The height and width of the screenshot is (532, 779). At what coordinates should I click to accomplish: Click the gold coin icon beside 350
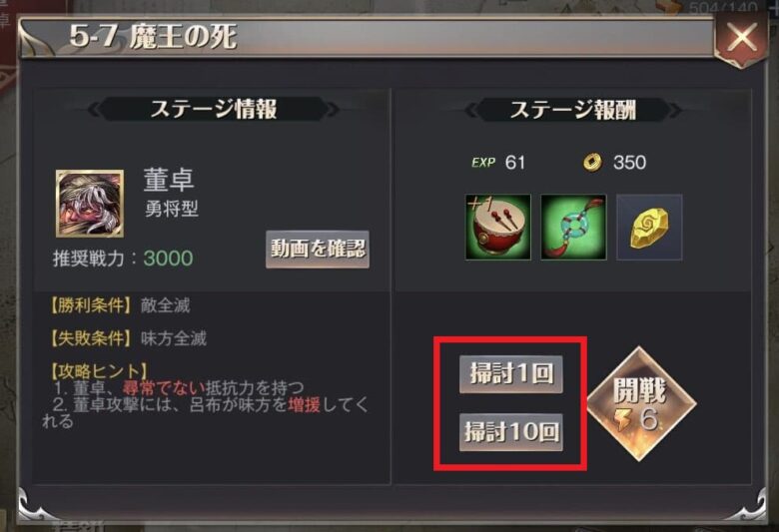coord(592,162)
